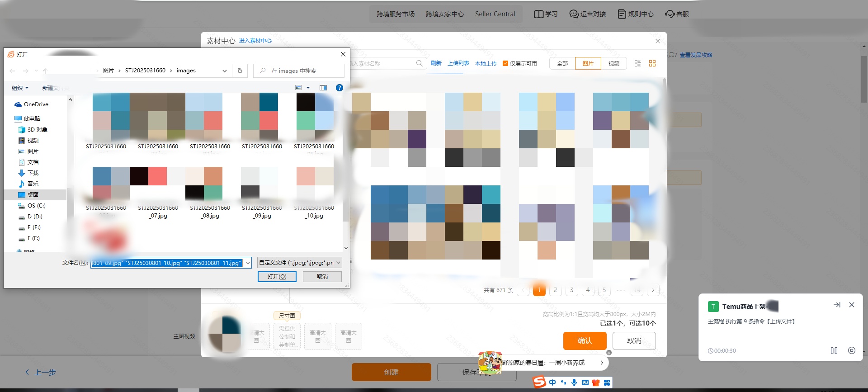Open file dialog help
Screen dimensions: 868x392
coord(340,88)
